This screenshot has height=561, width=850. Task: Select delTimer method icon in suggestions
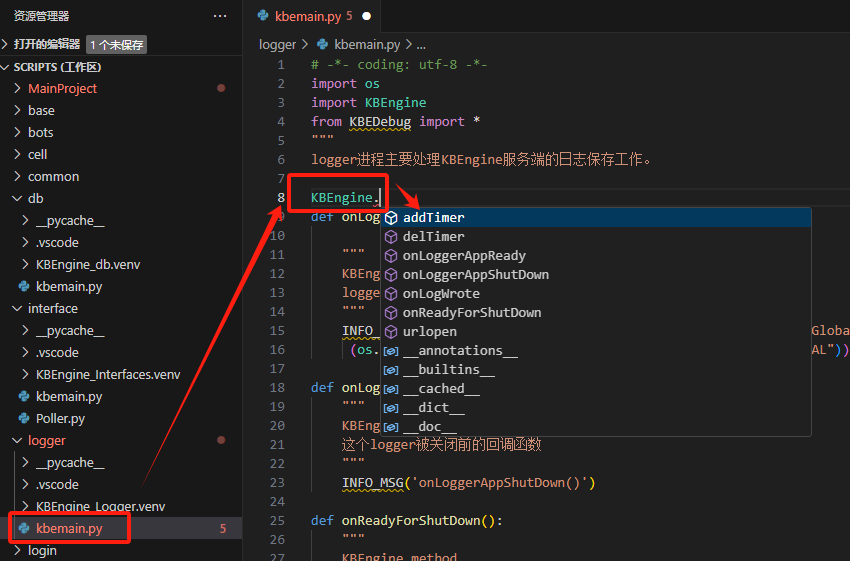coord(391,237)
